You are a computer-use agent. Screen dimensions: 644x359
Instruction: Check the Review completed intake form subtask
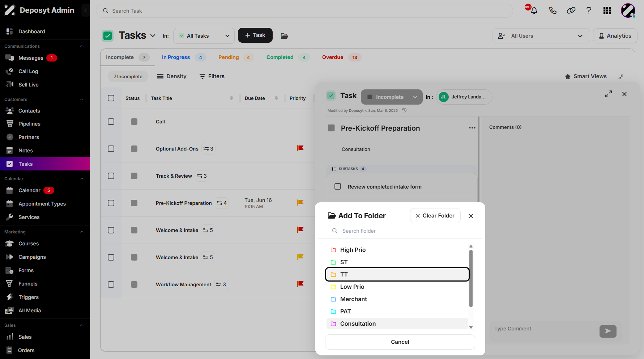click(x=338, y=186)
